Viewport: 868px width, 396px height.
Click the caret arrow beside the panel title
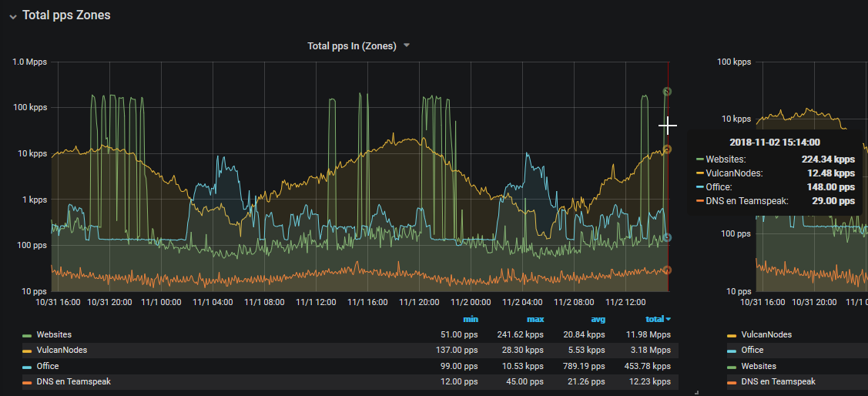pyautogui.click(x=407, y=45)
